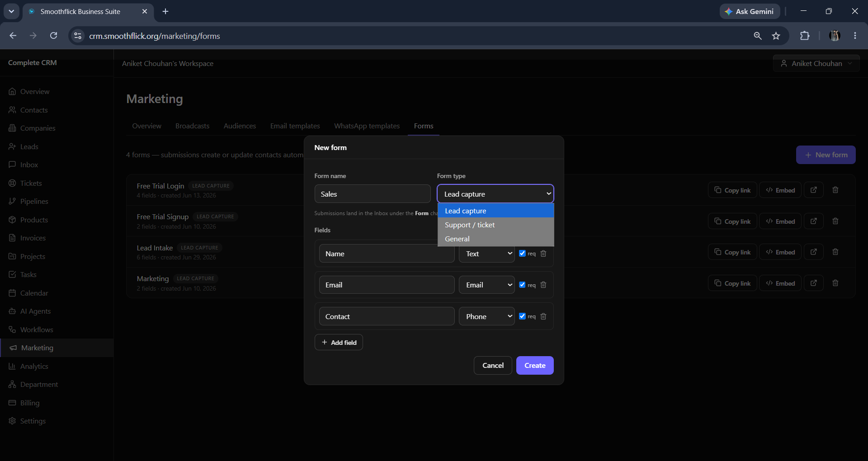
Task: Click the browser profile avatar
Action: pos(835,36)
